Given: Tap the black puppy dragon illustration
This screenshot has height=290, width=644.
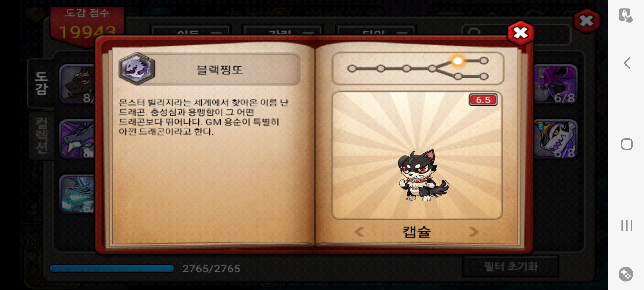Looking at the screenshot, I should coord(423,175).
